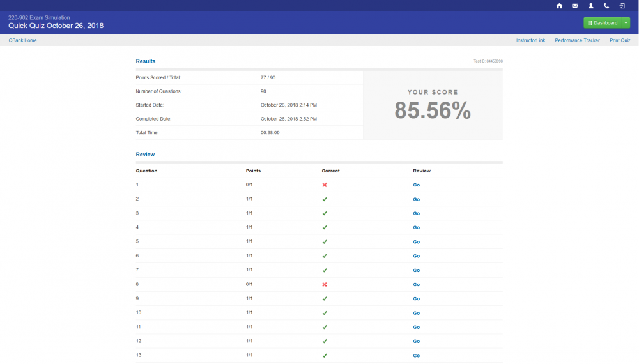The width and height of the screenshot is (639, 364).
Task: Go to QBank Home
Action: pos(22,40)
